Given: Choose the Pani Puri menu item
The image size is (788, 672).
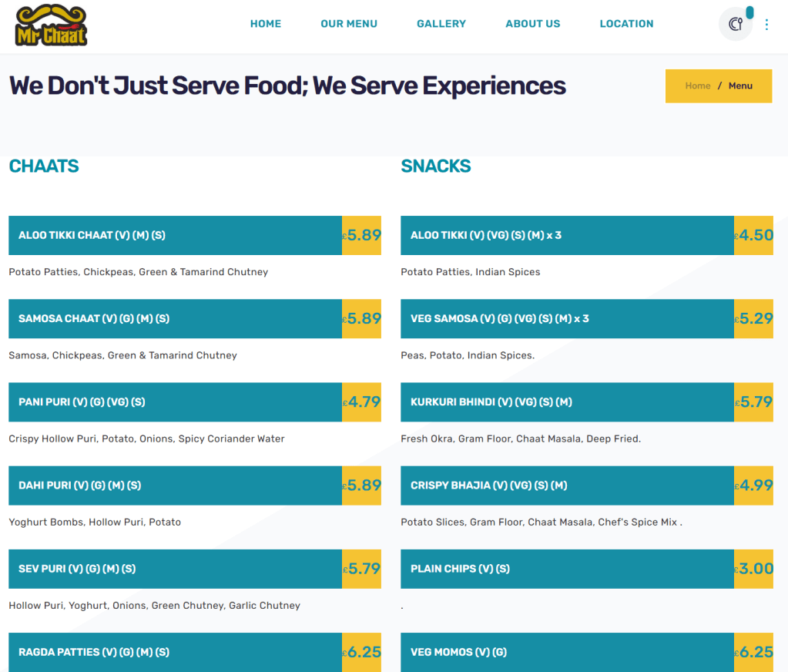Looking at the screenshot, I should pos(82,402).
